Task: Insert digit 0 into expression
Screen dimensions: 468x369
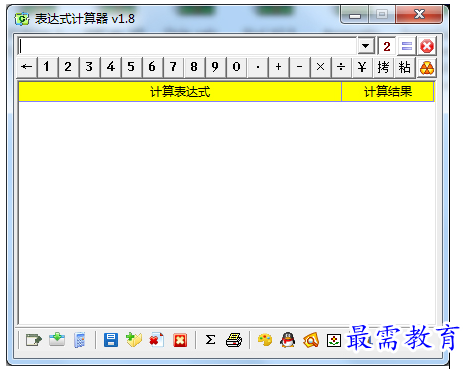Action: [x=236, y=67]
